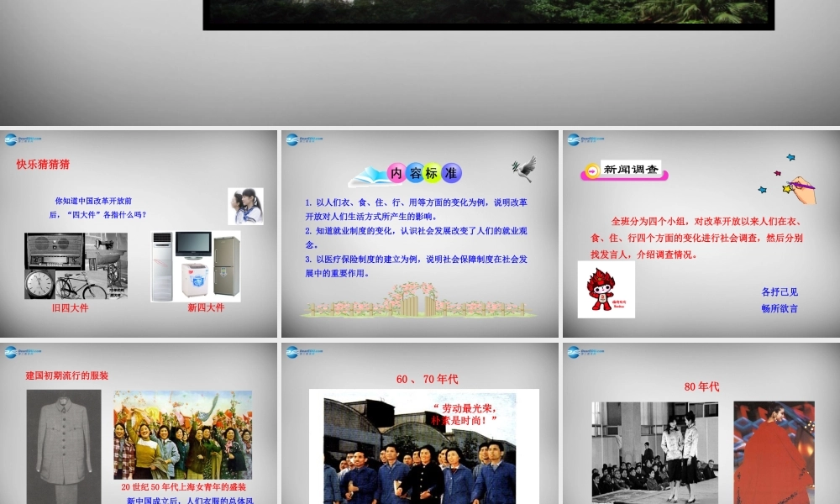Click the 60、70年代 heading
This screenshot has width=840, height=504.
coord(427,379)
